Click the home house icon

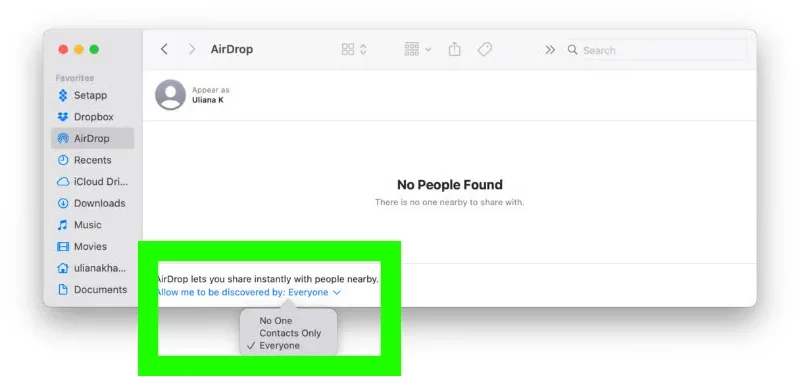63,268
